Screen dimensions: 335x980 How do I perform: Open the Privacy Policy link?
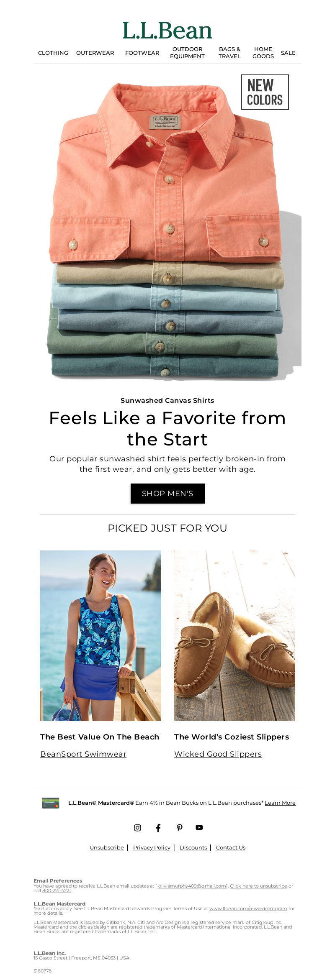click(x=152, y=847)
